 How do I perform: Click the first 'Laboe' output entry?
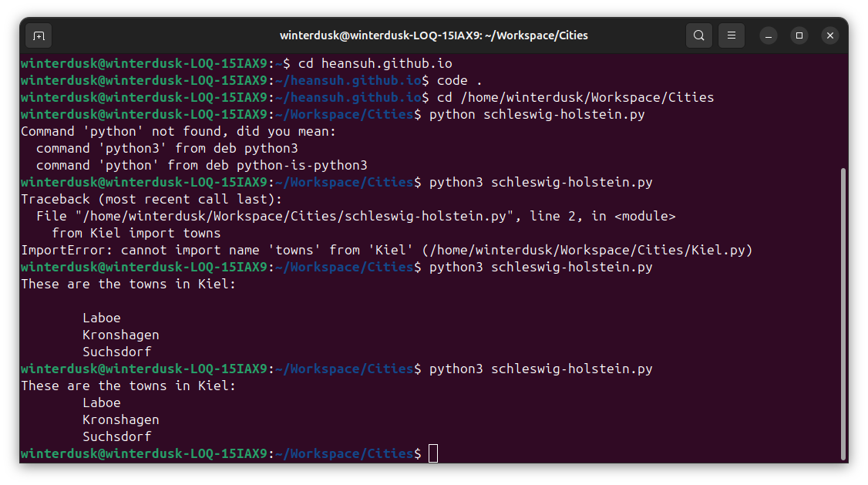[102, 318]
